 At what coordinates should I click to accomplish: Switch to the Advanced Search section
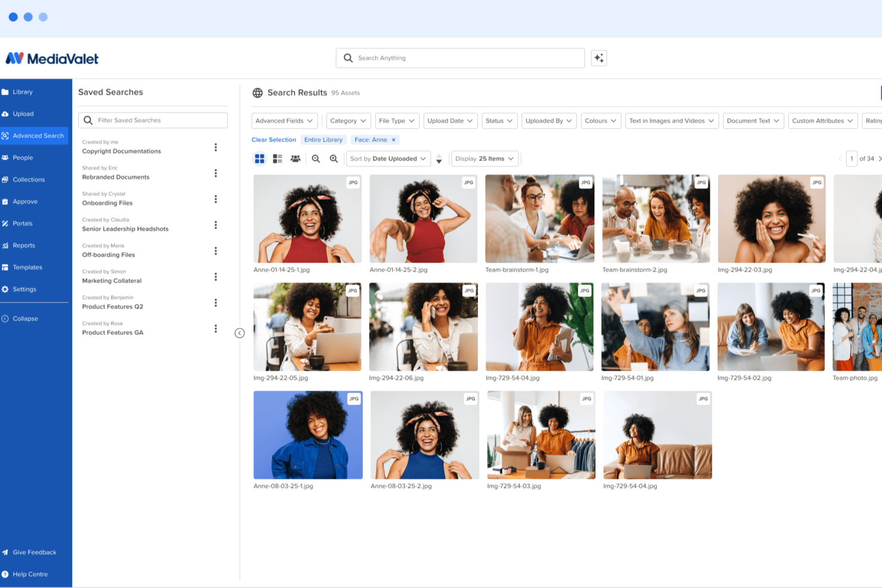pyautogui.click(x=39, y=135)
